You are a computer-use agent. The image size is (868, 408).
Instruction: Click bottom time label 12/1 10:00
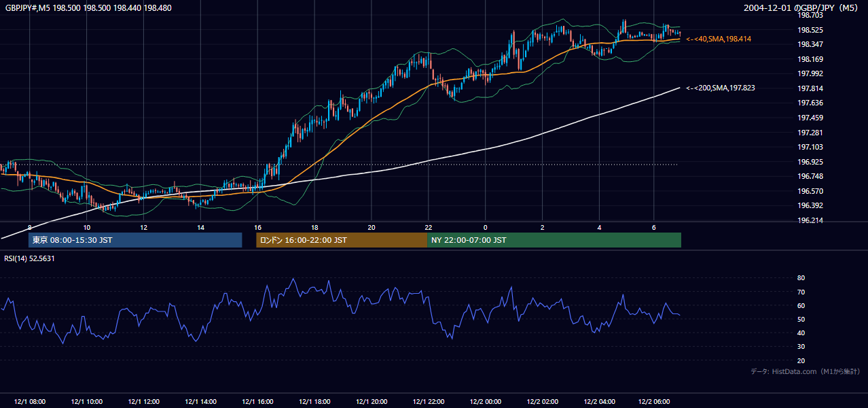coord(86,402)
